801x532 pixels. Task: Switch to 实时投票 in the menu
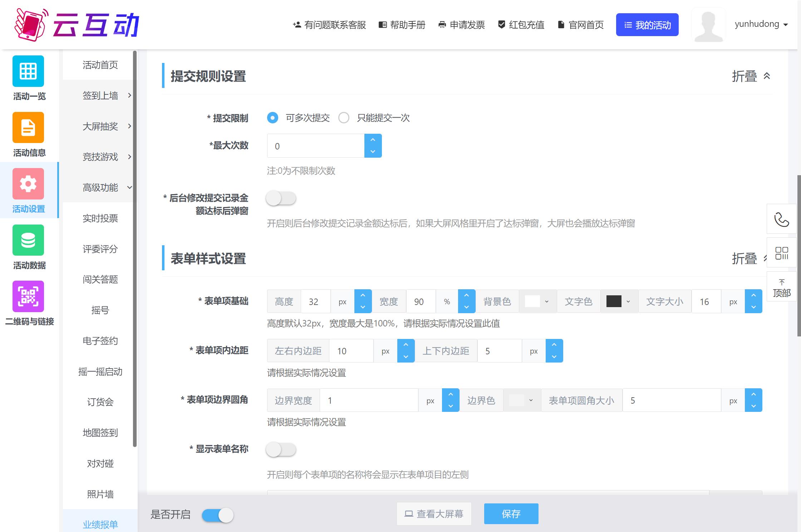(100, 218)
